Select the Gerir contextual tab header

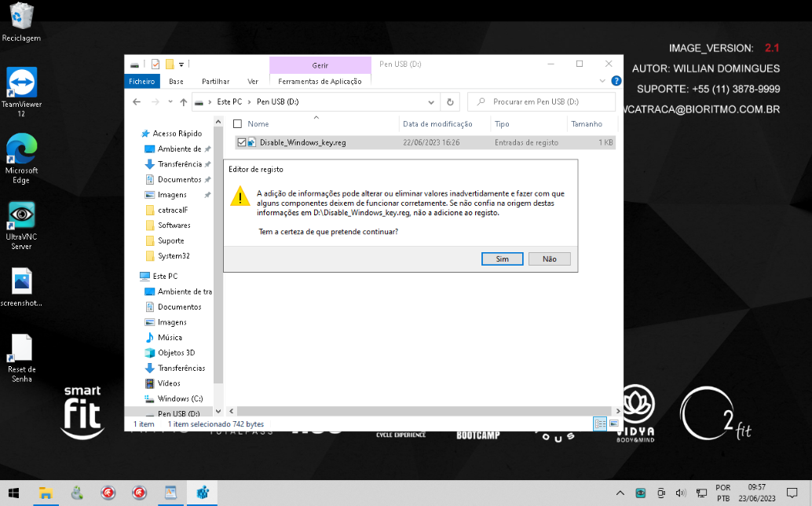[320, 65]
